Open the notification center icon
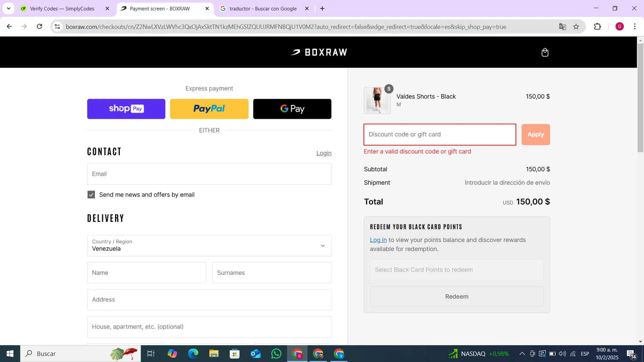 tap(632, 354)
